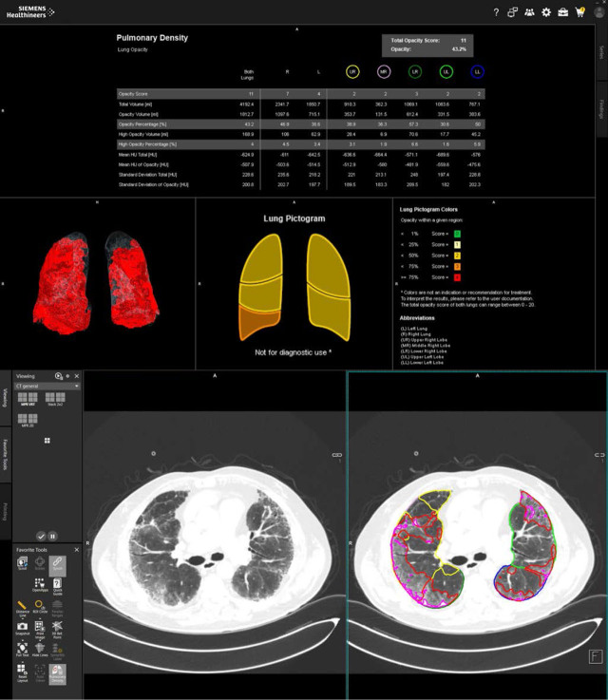Viewport: 608px width, 700px height.
Task: Open the OpenApps tool
Action: (x=39, y=585)
